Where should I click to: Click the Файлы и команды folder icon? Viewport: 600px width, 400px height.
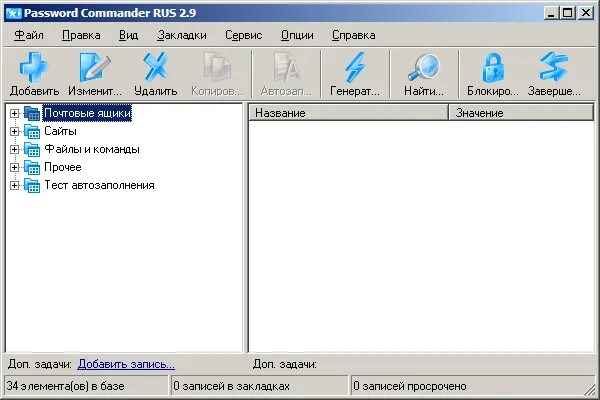pyautogui.click(x=32, y=149)
